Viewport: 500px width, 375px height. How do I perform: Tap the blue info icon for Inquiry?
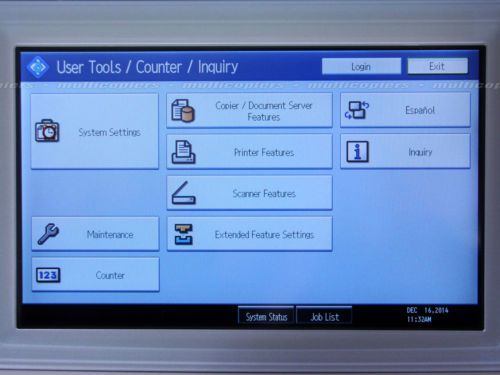point(357,152)
